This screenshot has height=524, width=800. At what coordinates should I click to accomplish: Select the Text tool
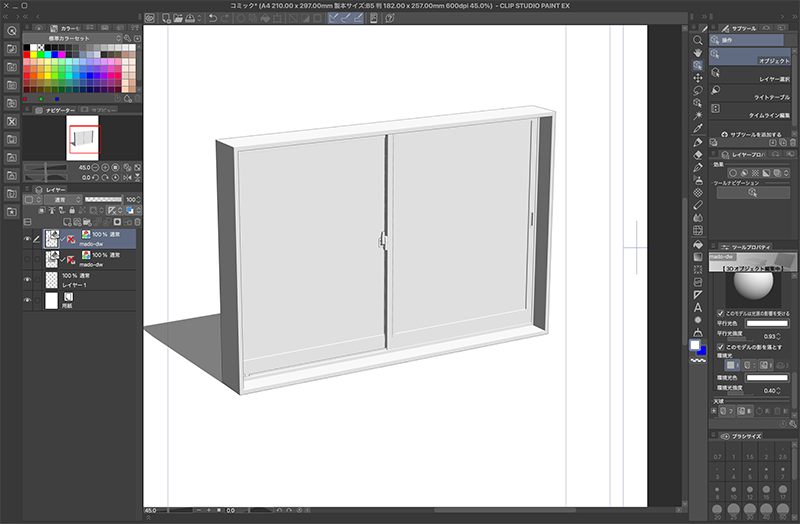point(697,307)
